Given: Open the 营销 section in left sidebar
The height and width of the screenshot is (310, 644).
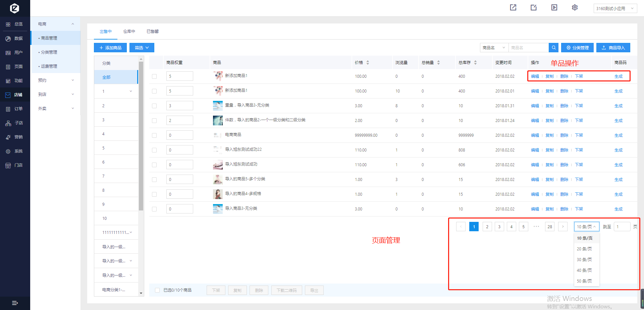Looking at the screenshot, I should coord(15,137).
